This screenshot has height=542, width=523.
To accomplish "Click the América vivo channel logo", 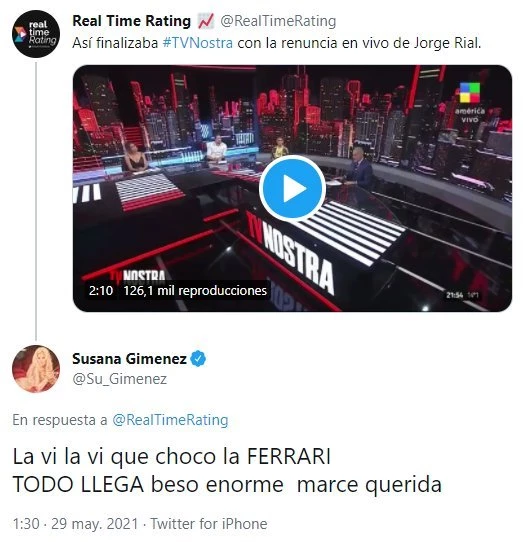I will [470, 102].
